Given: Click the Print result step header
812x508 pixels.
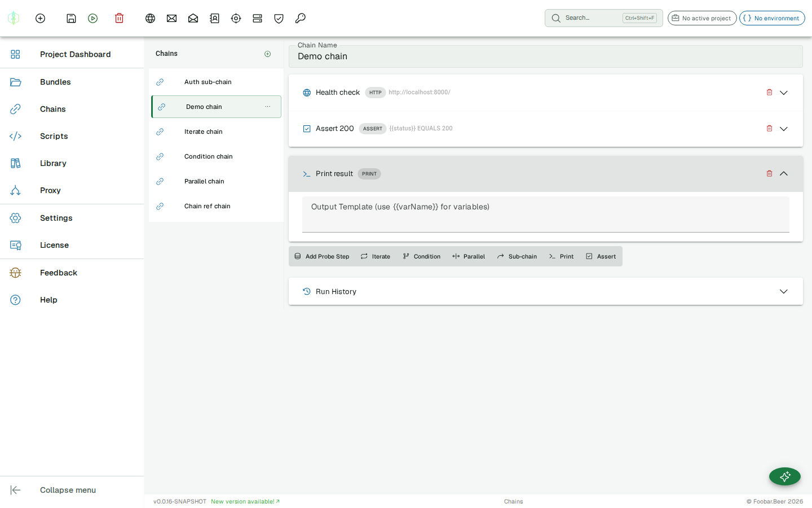Looking at the screenshot, I should (546, 174).
